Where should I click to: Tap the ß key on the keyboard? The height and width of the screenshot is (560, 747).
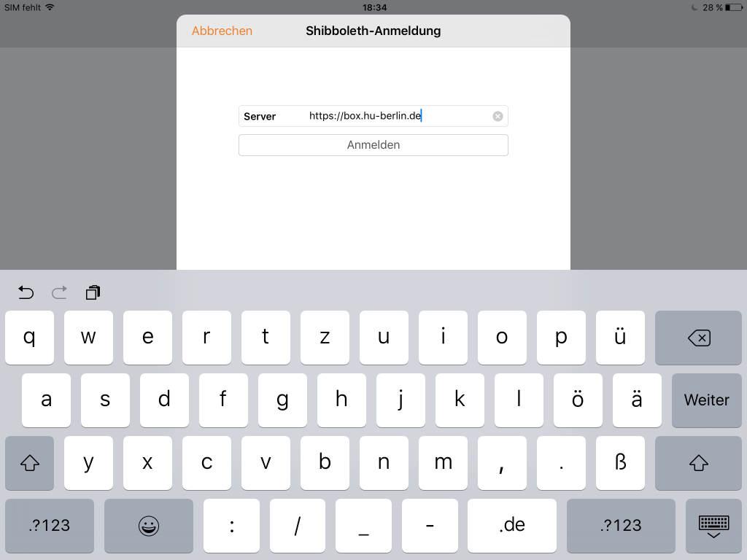click(620, 463)
